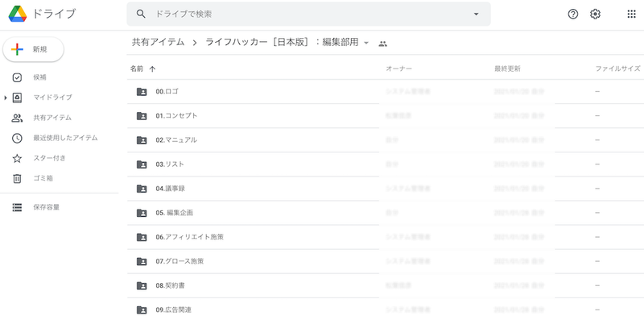644x320 pixels.
Task: Click the マイドライブ drive icon
Action: 17,98
